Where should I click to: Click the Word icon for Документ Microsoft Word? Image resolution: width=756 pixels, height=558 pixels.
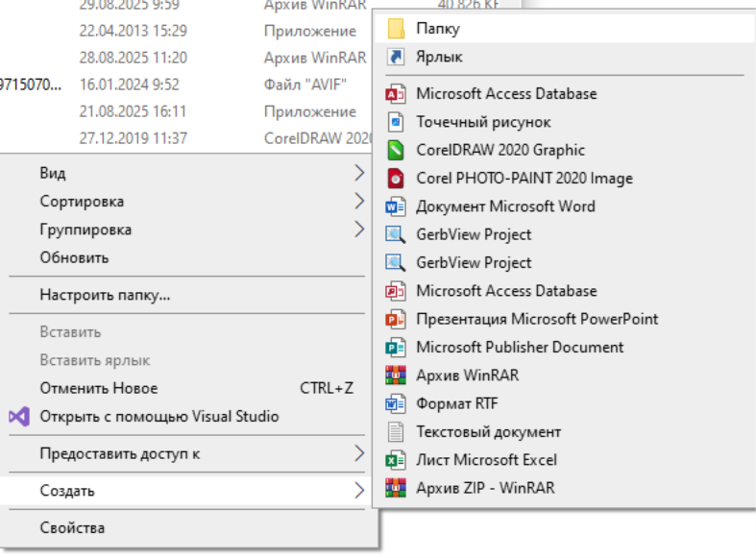click(x=396, y=206)
